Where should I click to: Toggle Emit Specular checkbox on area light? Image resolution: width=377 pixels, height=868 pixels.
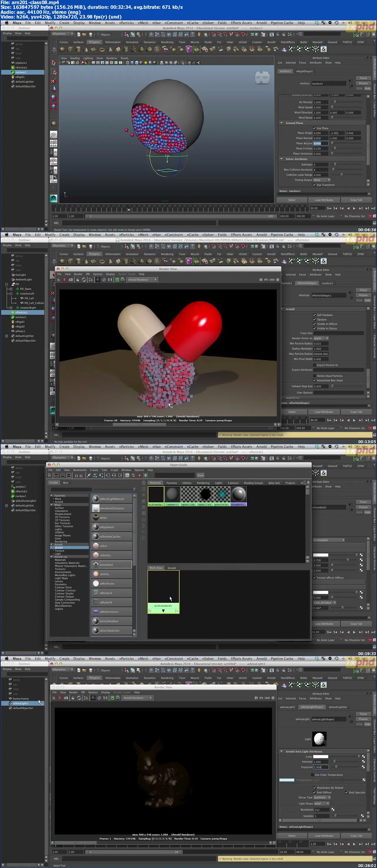click(346, 792)
